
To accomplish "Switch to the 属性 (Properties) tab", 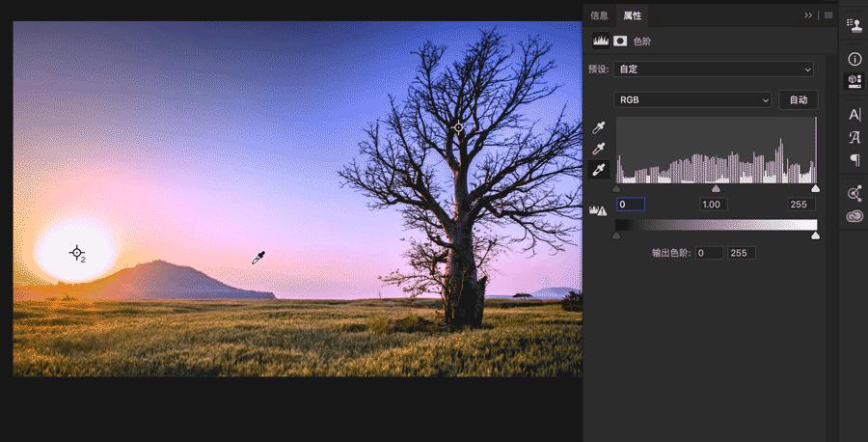I will pos(632,15).
